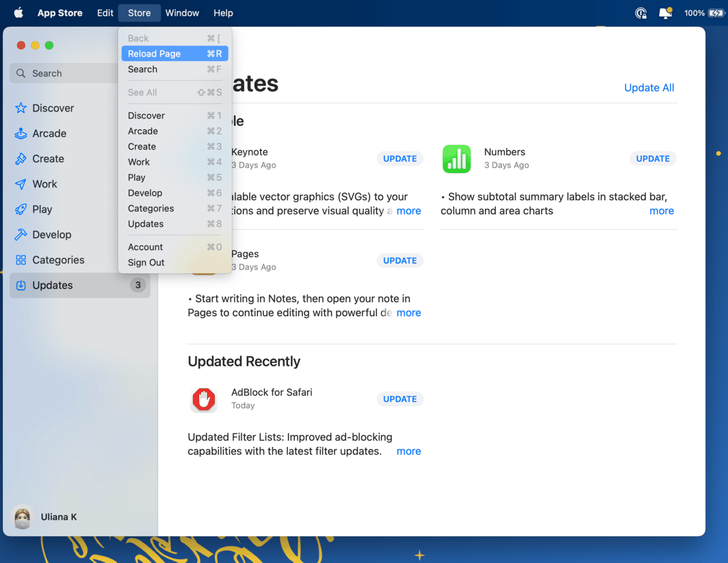
Task: Select Work in the Store menu
Action: tap(175, 162)
